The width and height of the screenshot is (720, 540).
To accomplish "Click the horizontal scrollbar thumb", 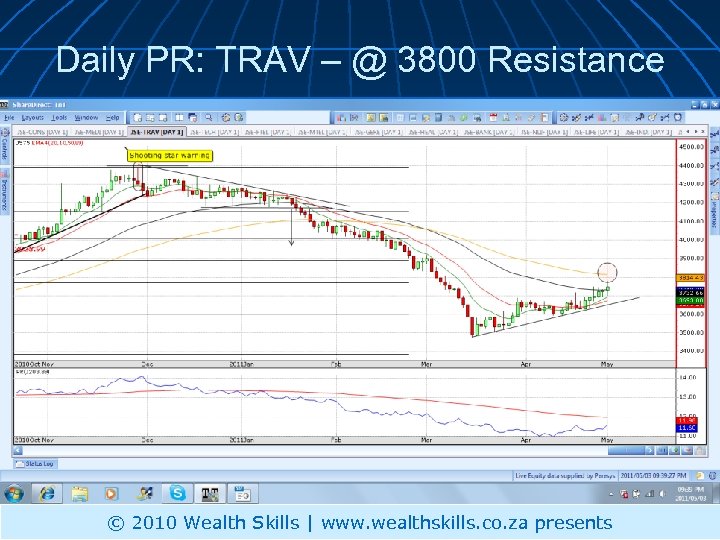I will (x=627, y=450).
